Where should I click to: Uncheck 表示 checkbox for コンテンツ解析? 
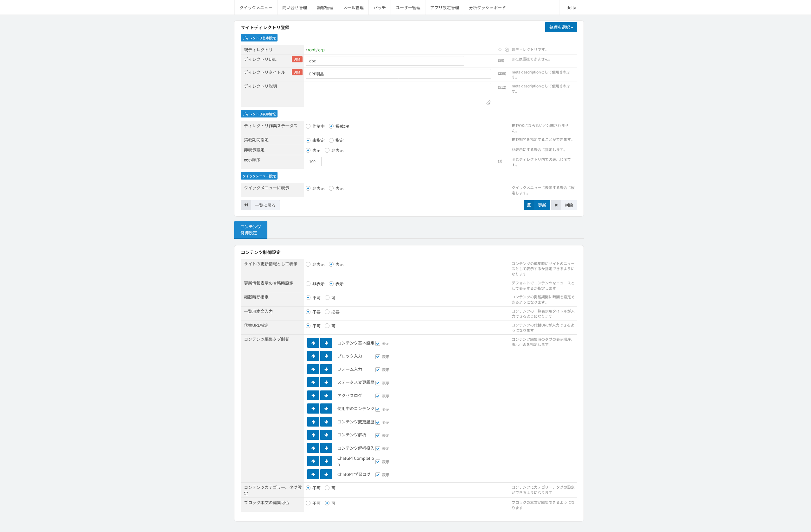pyautogui.click(x=378, y=435)
